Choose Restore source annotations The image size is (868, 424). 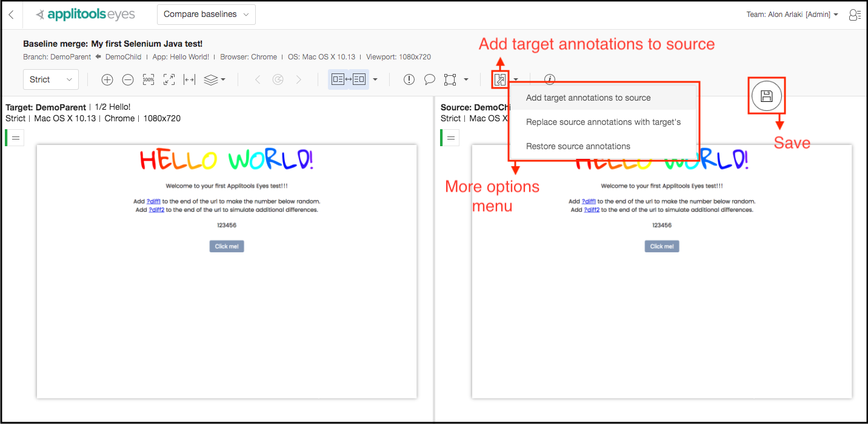578,146
